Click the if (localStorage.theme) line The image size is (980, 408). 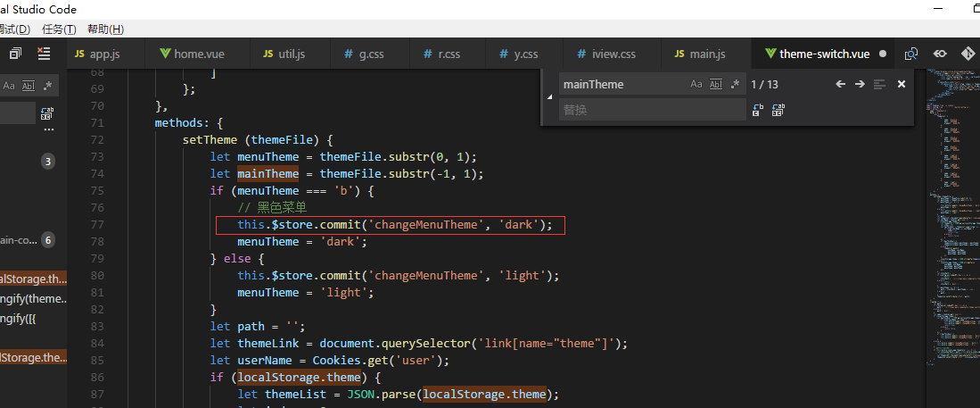pyautogui.click(x=296, y=378)
